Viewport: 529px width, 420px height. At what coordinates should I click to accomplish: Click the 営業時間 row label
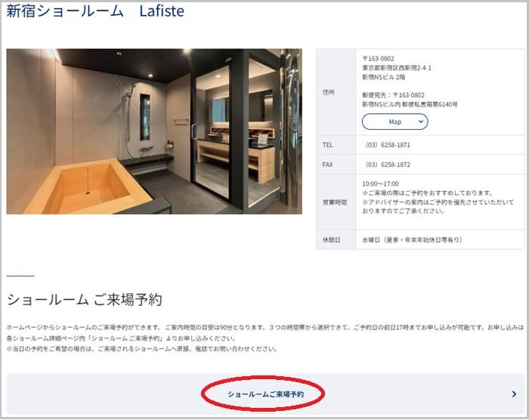pos(335,202)
